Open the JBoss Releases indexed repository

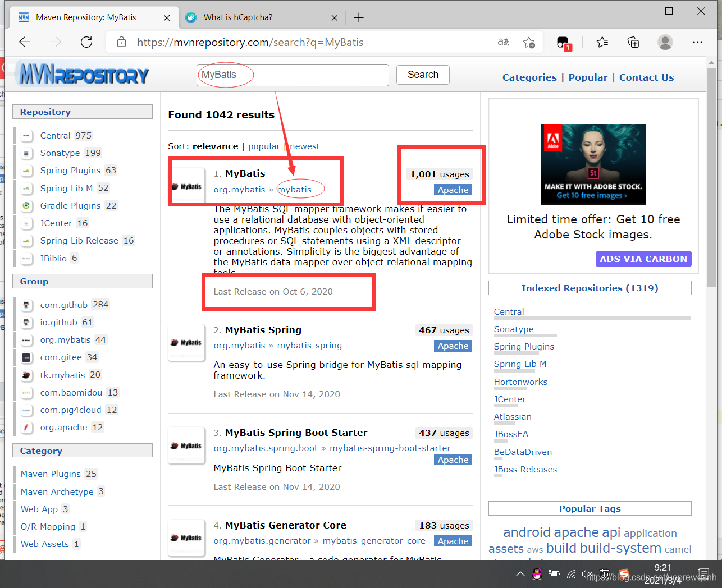click(525, 469)
